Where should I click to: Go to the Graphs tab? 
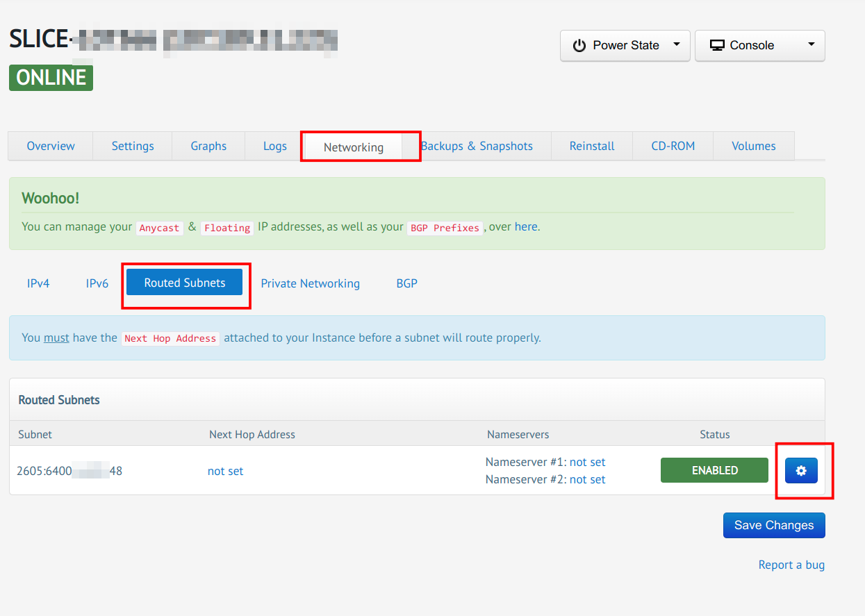[208, 146]
